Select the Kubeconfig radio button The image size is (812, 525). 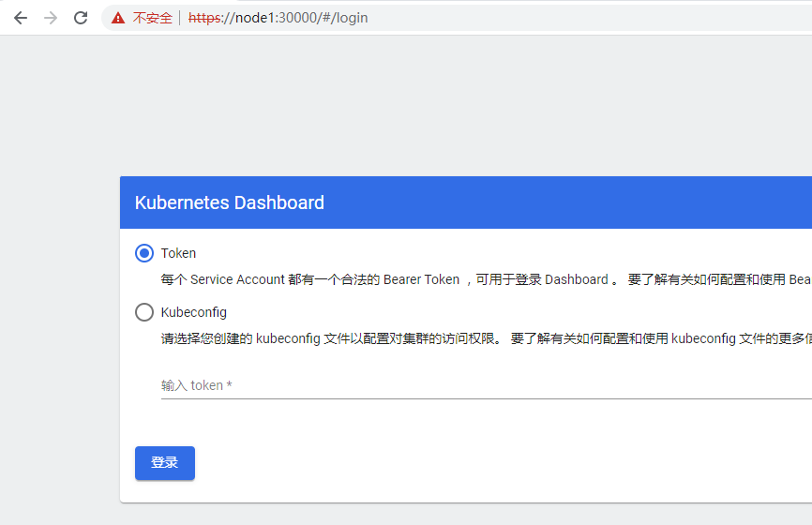pyautogui.click(x=144, y=312)
